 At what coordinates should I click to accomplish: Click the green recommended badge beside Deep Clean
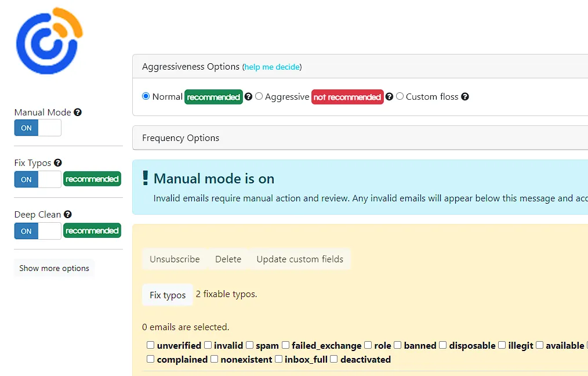[92, 231]
